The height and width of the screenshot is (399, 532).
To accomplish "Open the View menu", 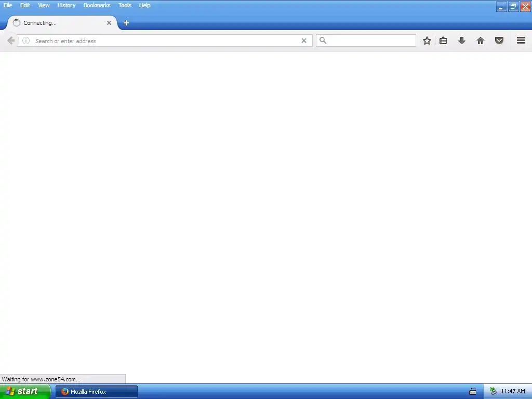I will click(44, 5).
